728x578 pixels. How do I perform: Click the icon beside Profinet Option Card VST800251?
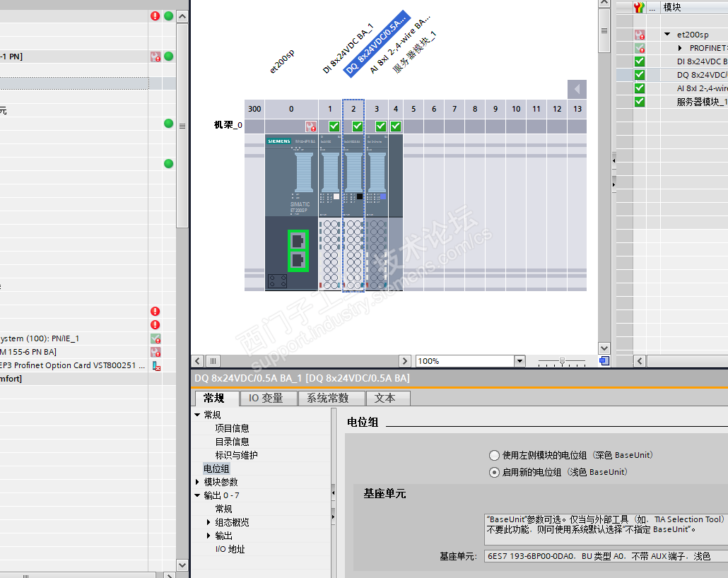tap(156, 366)
